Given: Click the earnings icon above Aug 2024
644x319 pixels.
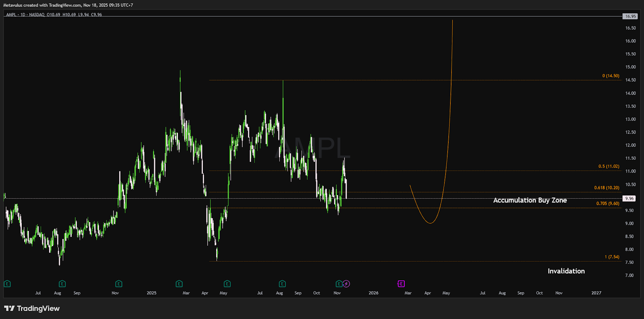Looking at the screenshot, I should (62, 284).
